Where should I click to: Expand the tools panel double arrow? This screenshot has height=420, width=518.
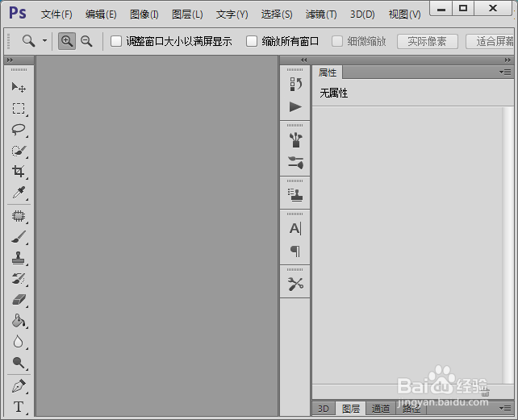coord(10,60)
